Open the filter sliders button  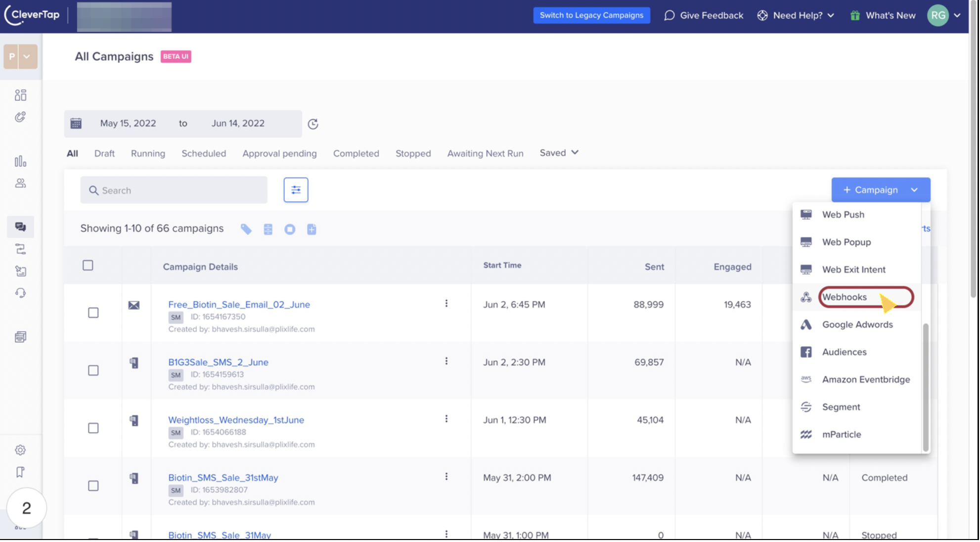[x=296, y=190]
